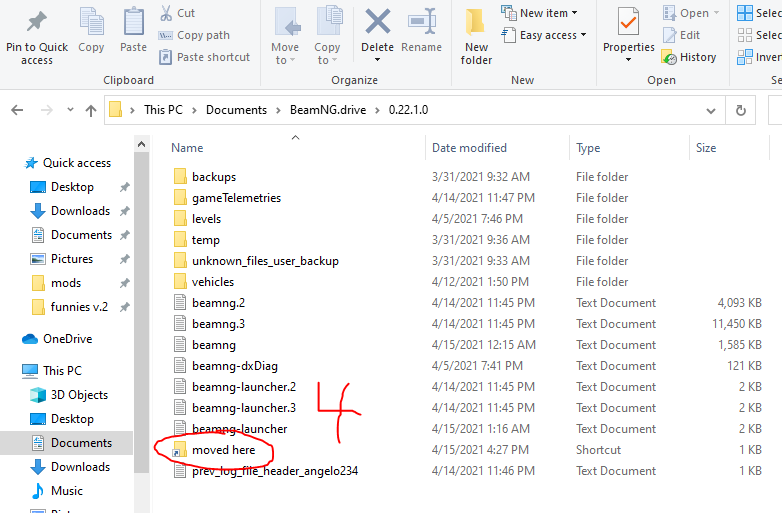Open the Easy access dropdown
This screenshot has height=513, width=782.
(544, 35)
